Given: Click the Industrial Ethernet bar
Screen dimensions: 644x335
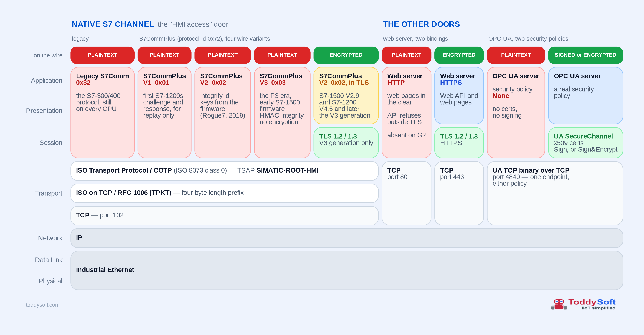Looking at the screenshot, I should [x=347, y=271].
